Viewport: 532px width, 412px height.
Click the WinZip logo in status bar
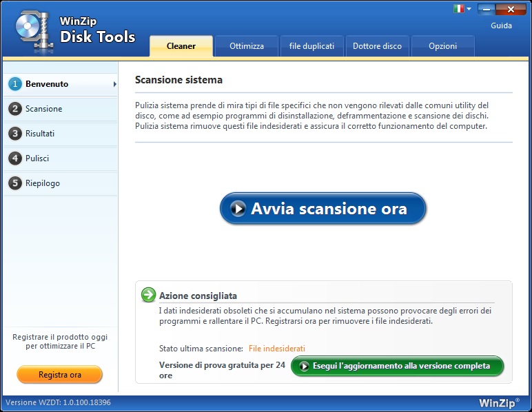pyautogui.click(x=499, y=403)
